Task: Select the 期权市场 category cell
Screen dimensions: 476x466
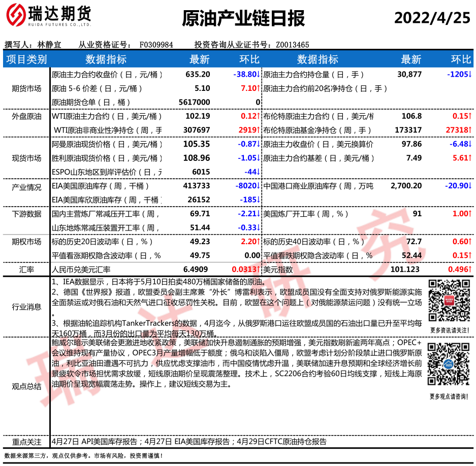Action: pos(26,242)
